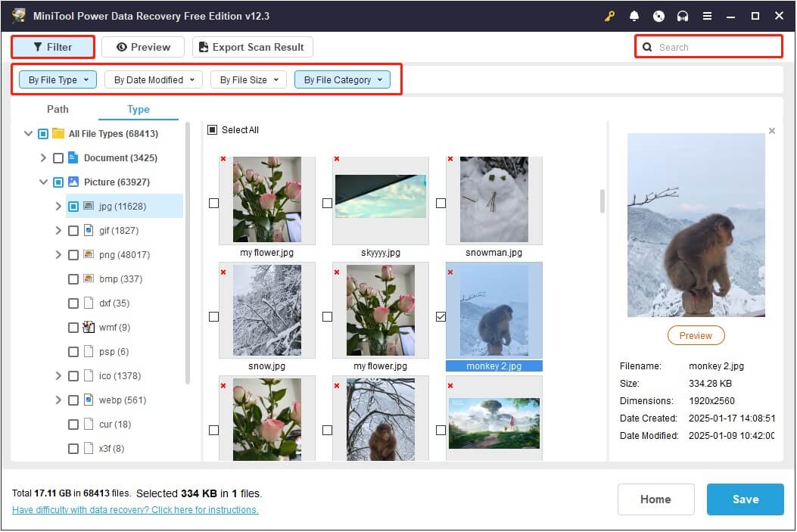
Task: Open the notification bell icon
Action: coord(634,16)
